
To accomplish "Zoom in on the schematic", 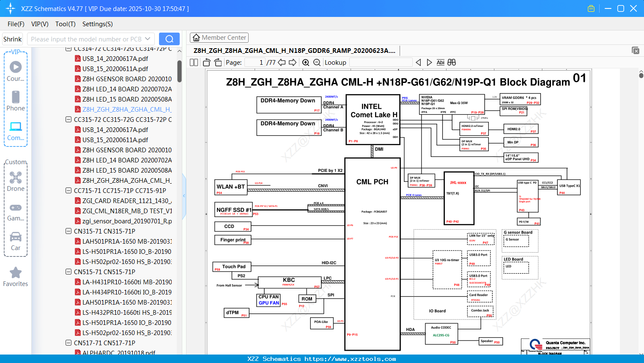I will pos(306,63).
